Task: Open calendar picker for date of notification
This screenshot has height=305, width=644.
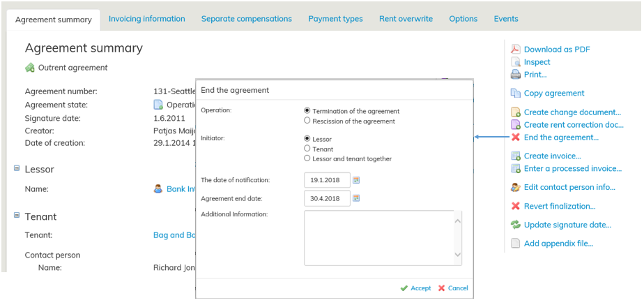Action: [355, 180]
